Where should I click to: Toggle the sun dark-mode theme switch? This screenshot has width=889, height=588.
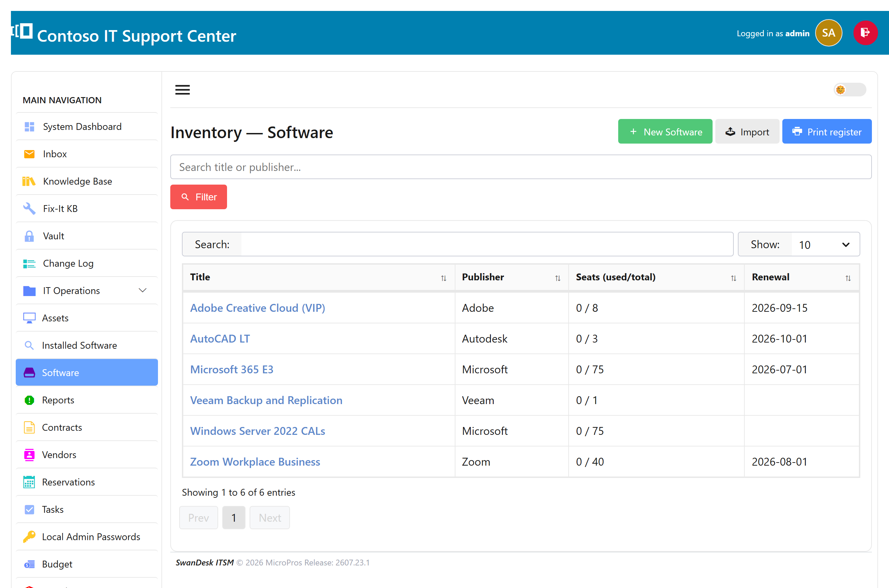click(850, 90)
